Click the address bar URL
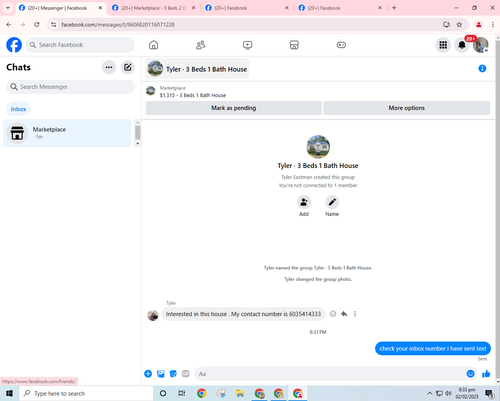This screenshot has height=401, width=500. click(118, 25)
